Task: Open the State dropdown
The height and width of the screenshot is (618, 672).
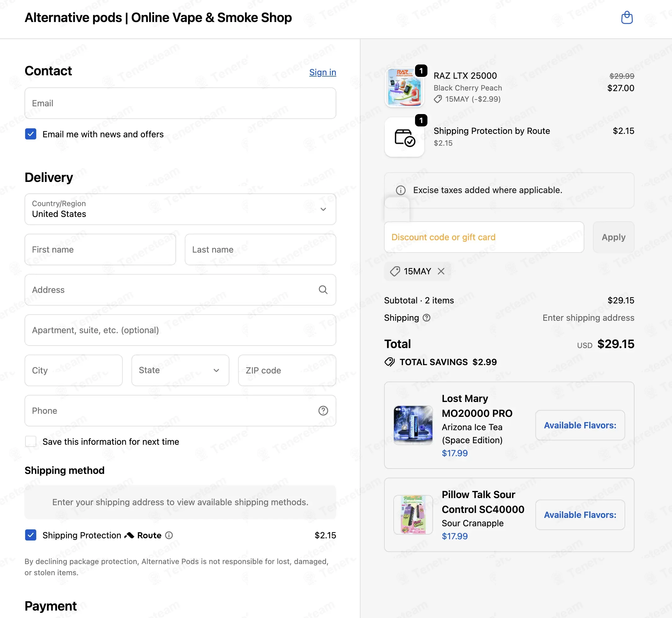Action: [x=180, y=370]
